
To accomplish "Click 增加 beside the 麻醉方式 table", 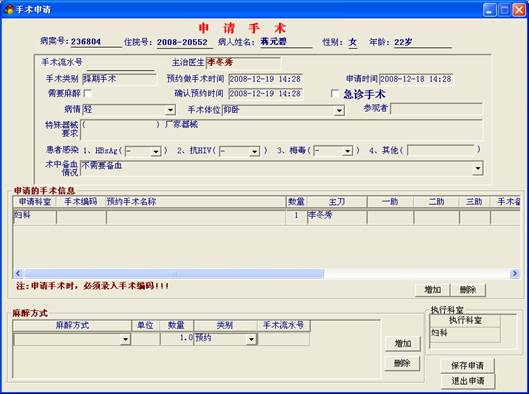I will pyautogui.click(x=403, y=344).
